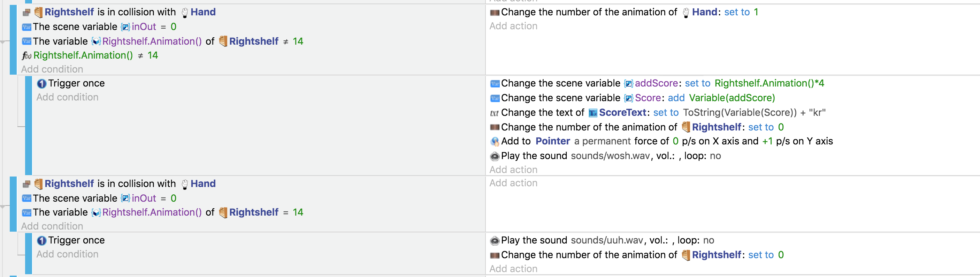
Task: Click the 'sounds/uuh.wav' file path
Action: tap(607, 240)
